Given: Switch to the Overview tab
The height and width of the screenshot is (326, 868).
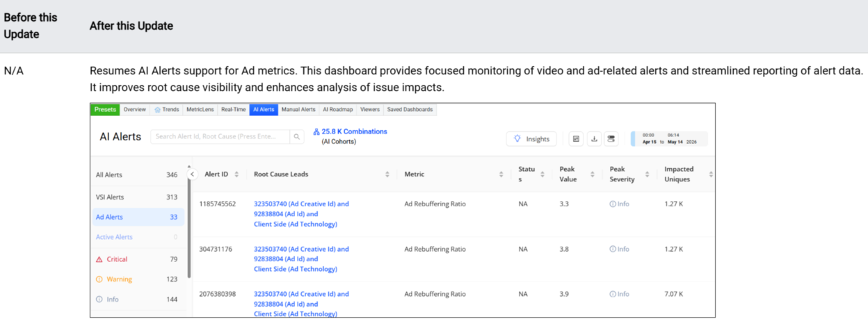Looking at the screenshot, I should tap(135, 109).
